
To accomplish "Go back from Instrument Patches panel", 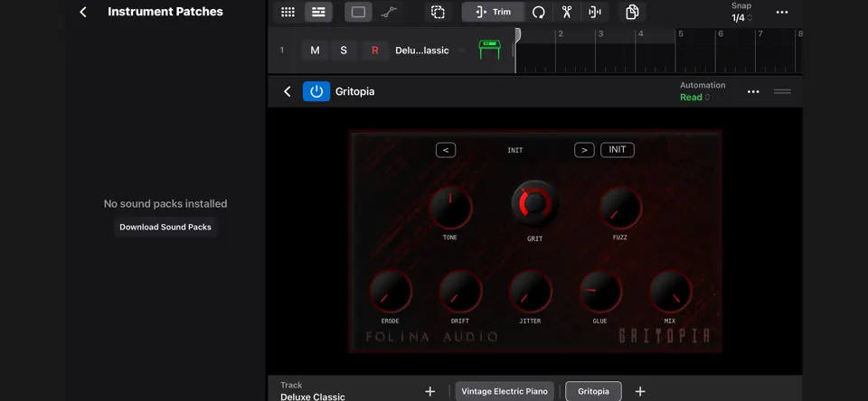I will tap(83, 12).
